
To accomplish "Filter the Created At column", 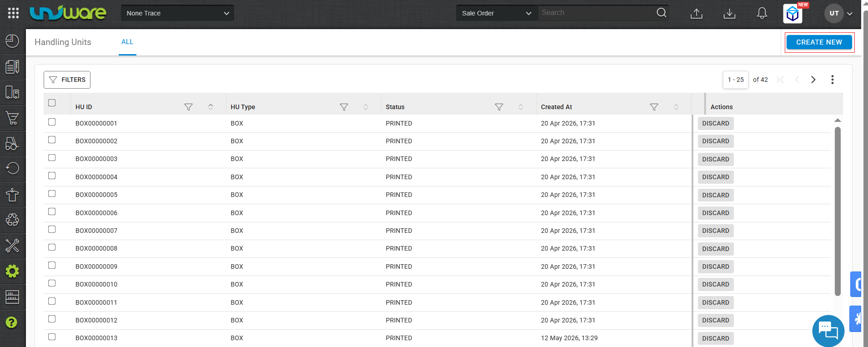I will tap(654, 107).
